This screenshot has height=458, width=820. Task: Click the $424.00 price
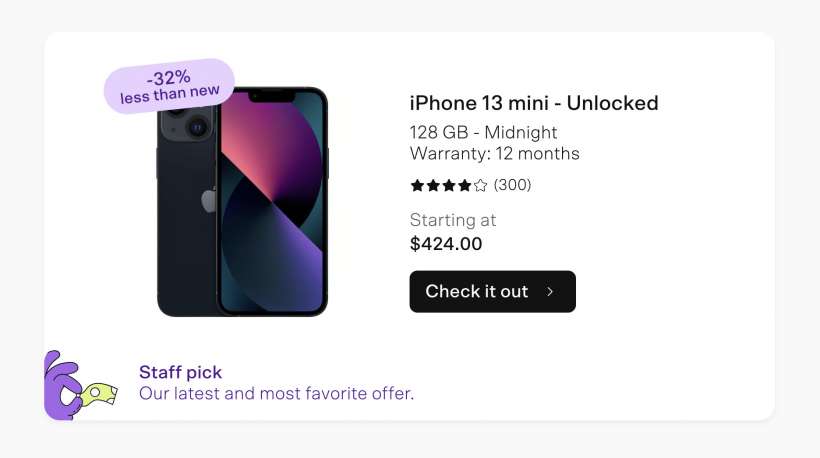[446, 243]
